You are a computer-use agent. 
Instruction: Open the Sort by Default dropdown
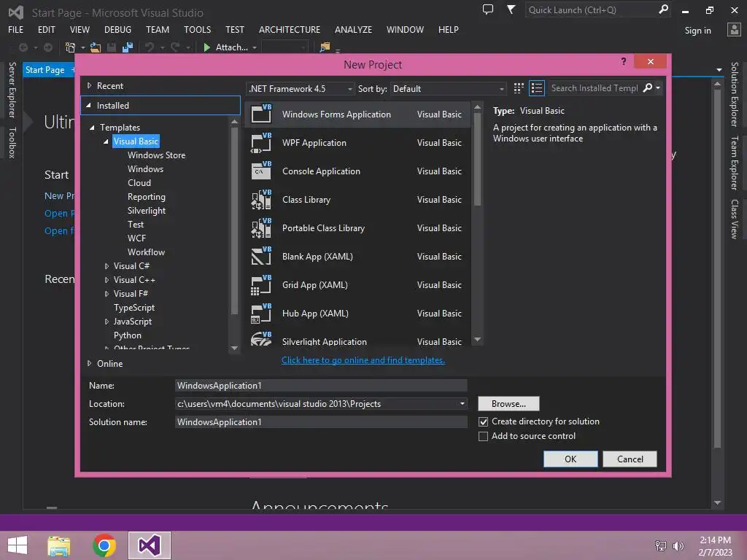click(x=448, y=88)
